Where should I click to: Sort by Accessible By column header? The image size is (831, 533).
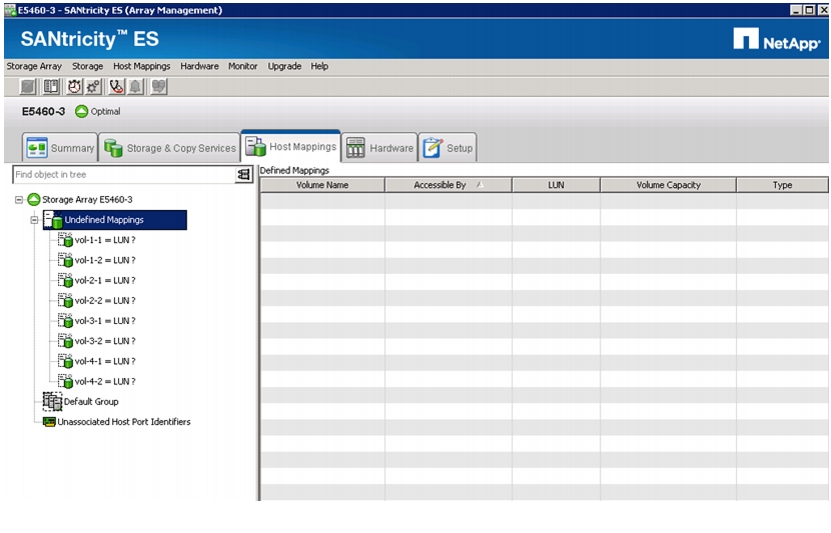point(448,185)
